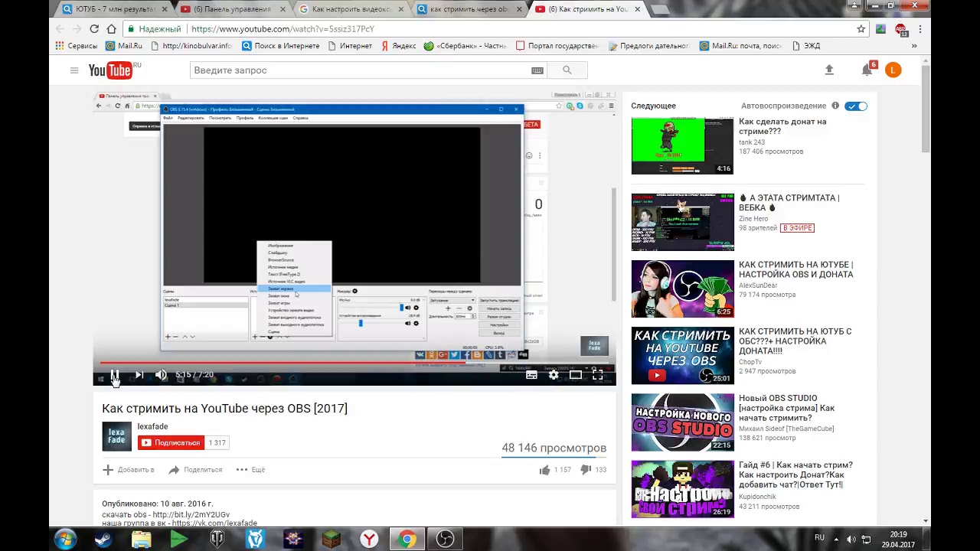The width and height of the screenshot is (980, 551).
Task: Mute the video volume
Action: (161, 375)
